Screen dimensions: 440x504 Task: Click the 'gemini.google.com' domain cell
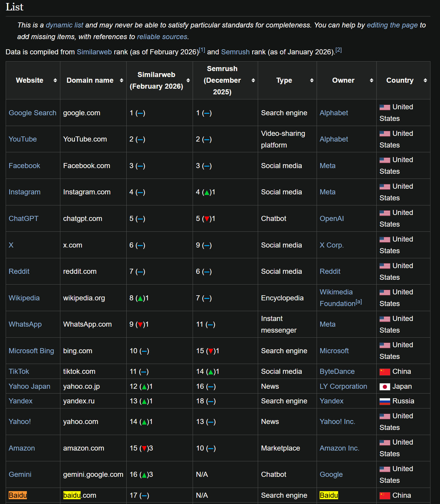pos(93,474)
